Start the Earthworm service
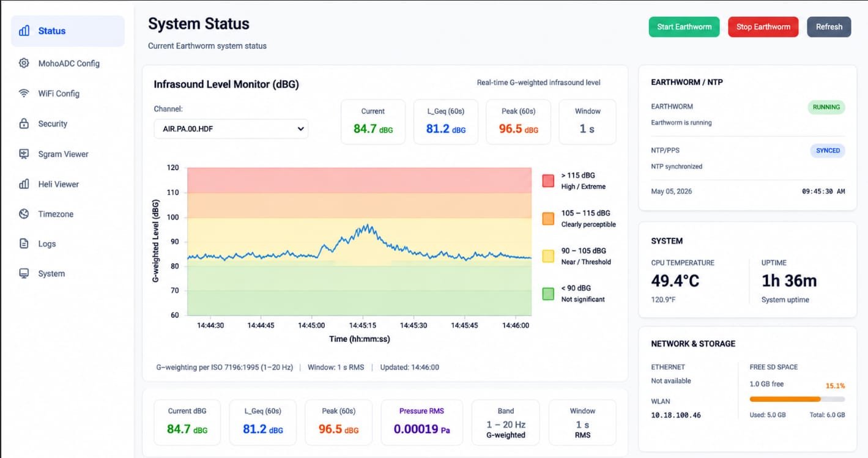Image resolution: width=868 pixels, height=458 pixels. pos(684,27)
